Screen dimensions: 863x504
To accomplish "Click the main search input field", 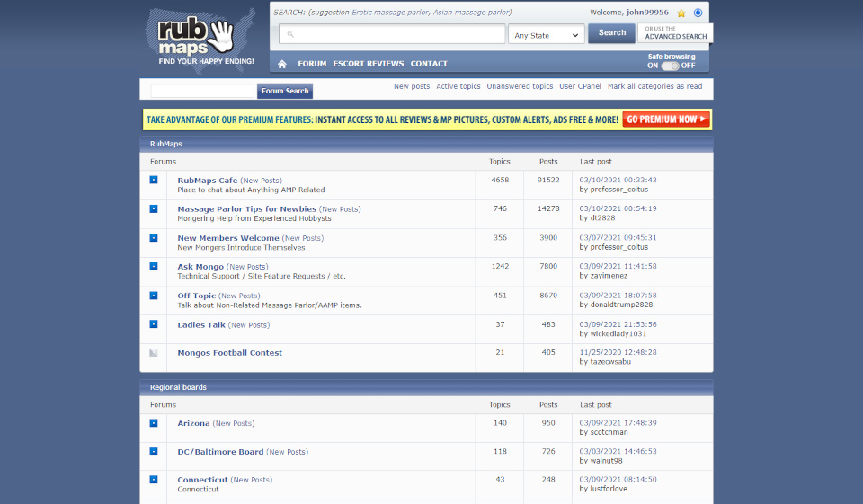I will (392, 34).
